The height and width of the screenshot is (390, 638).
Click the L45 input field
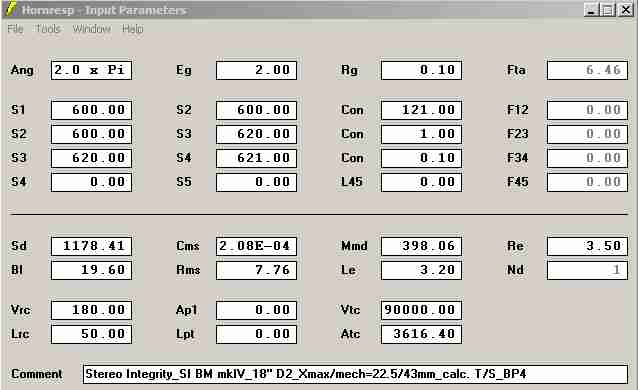click(421, 182)
